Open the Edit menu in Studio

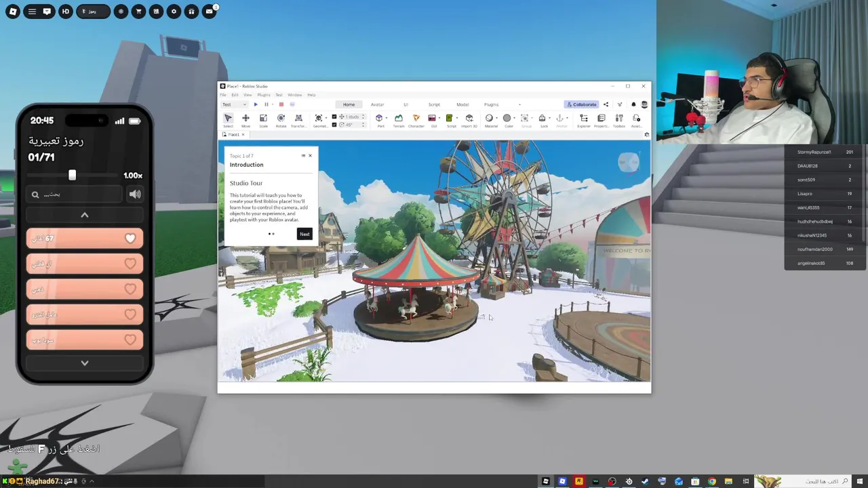coord(235,95)
